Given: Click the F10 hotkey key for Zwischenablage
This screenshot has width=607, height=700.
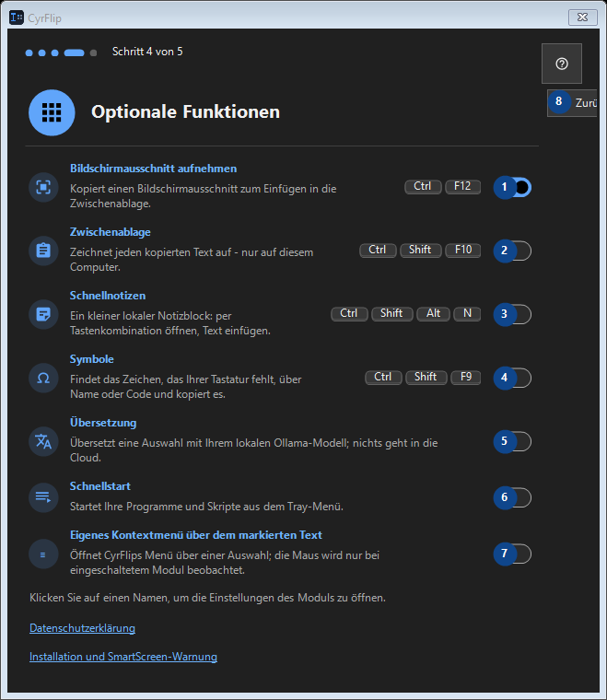Looking at the screenshot, I should point(462,250).
